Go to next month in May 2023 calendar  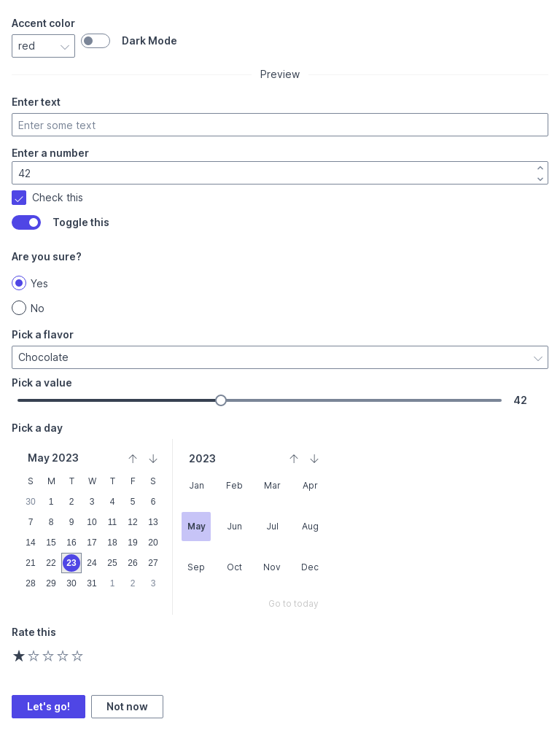[153, 459]
